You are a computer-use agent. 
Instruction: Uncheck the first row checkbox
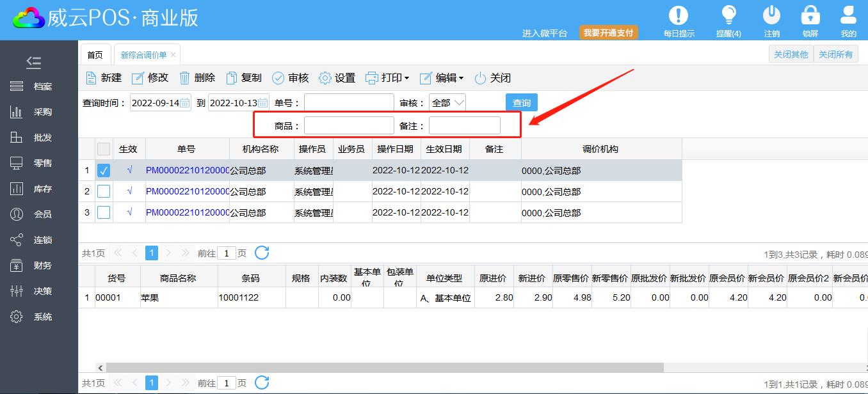pyautogui.click(x=104, y=171)
